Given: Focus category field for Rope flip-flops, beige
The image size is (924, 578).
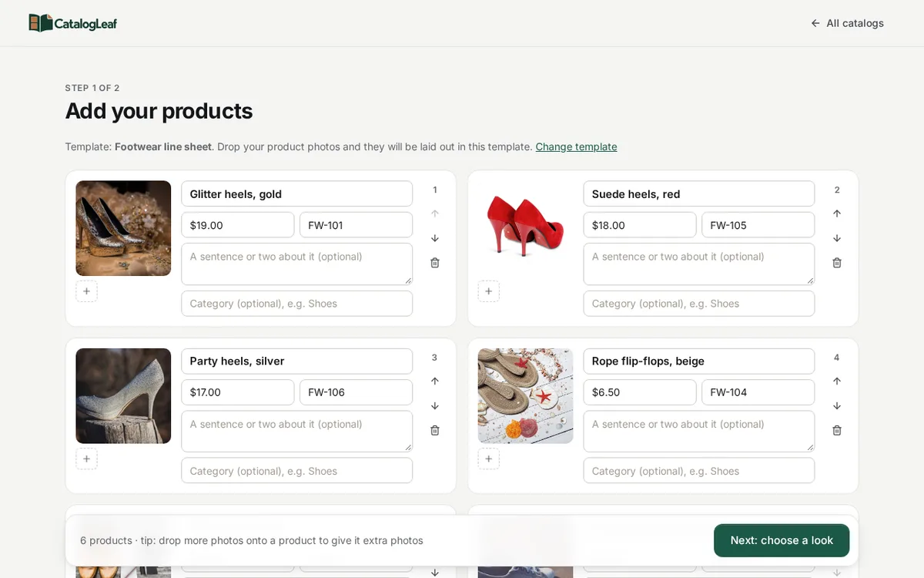Looking at the screenshot, I should click(x=699, y=471).
